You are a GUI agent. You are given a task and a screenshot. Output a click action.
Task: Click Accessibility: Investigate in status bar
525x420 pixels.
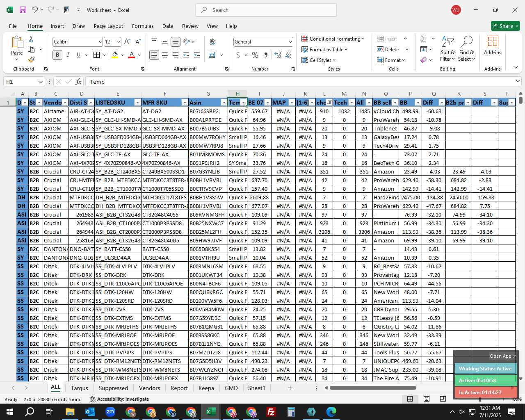point(119,399)
